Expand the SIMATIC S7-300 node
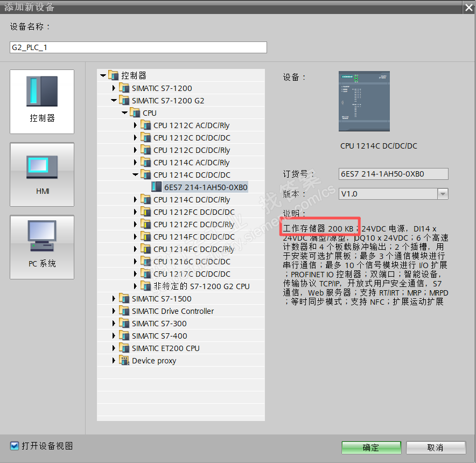 point(114,324)
